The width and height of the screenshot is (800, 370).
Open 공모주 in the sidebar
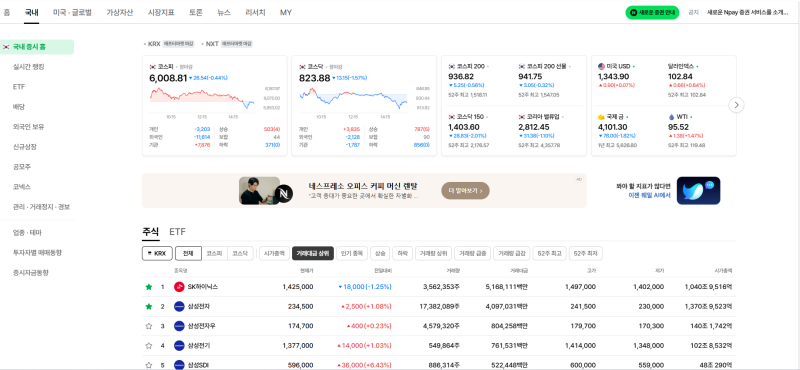tap(22, 167)
